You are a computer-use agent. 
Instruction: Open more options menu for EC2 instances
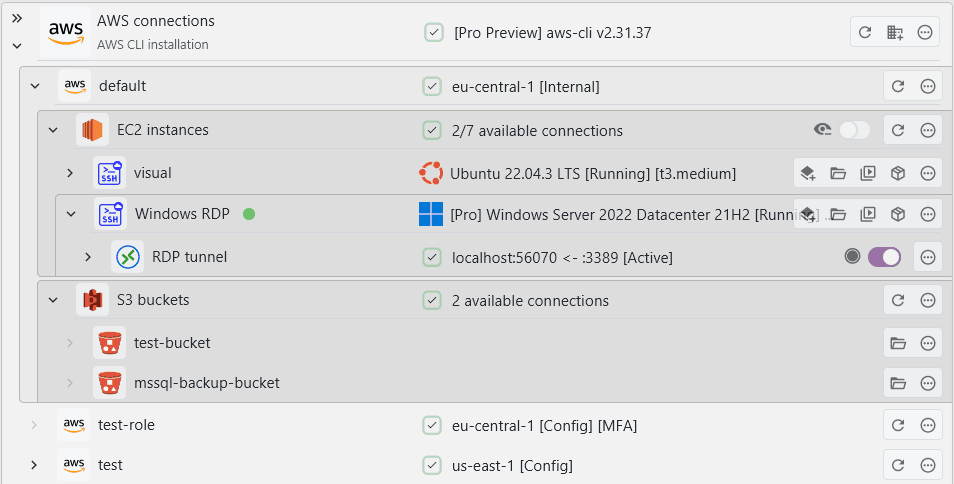tap(928, 130)
